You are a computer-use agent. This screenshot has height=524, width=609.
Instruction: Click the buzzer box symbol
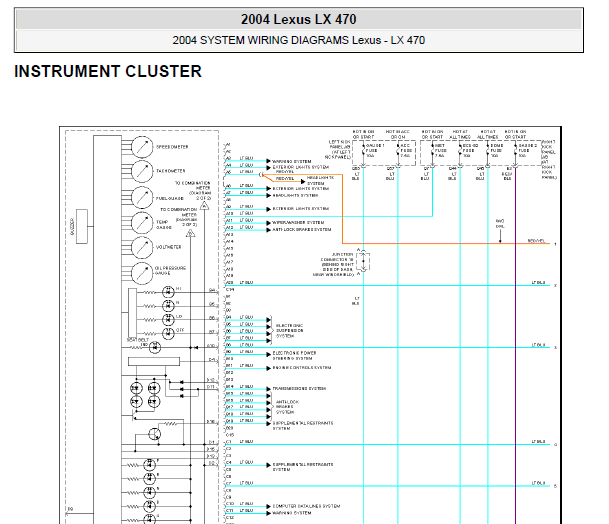[82, 226]
